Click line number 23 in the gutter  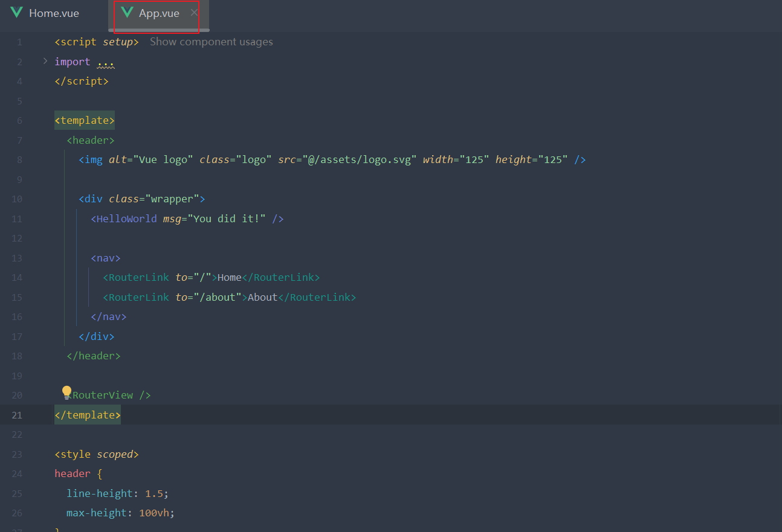(17, 454)
